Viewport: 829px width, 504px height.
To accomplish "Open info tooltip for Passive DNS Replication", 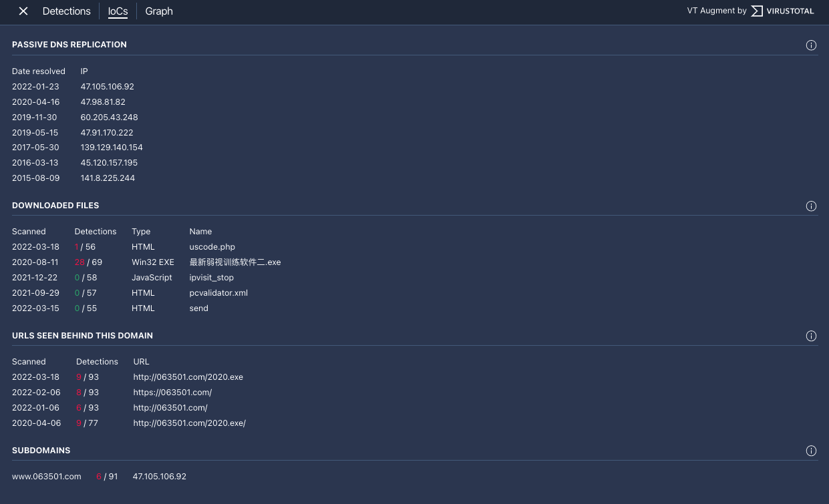I will tap(811, 45).
